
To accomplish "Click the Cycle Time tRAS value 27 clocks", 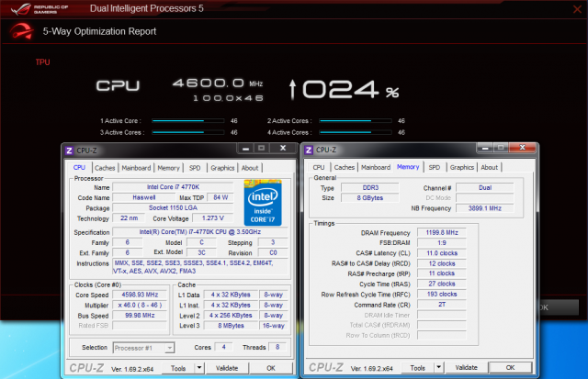I will pos(442,284).
